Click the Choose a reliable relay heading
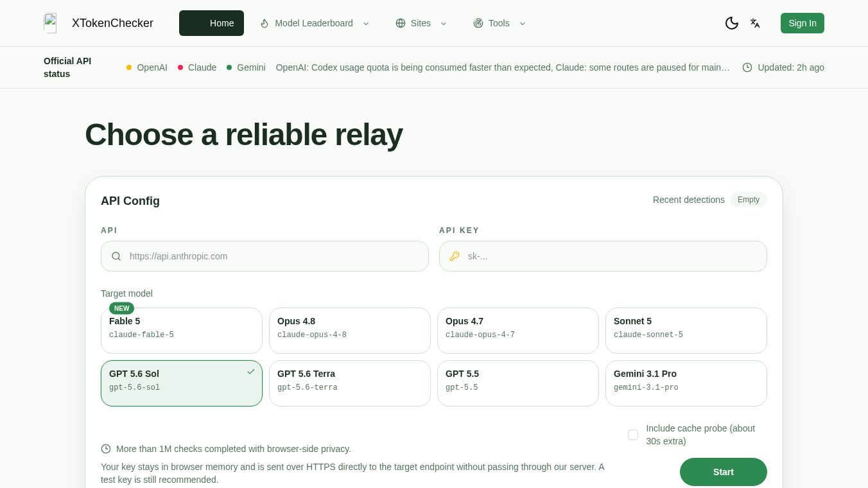Screen dimensions: 868x488 pos(244,135)
